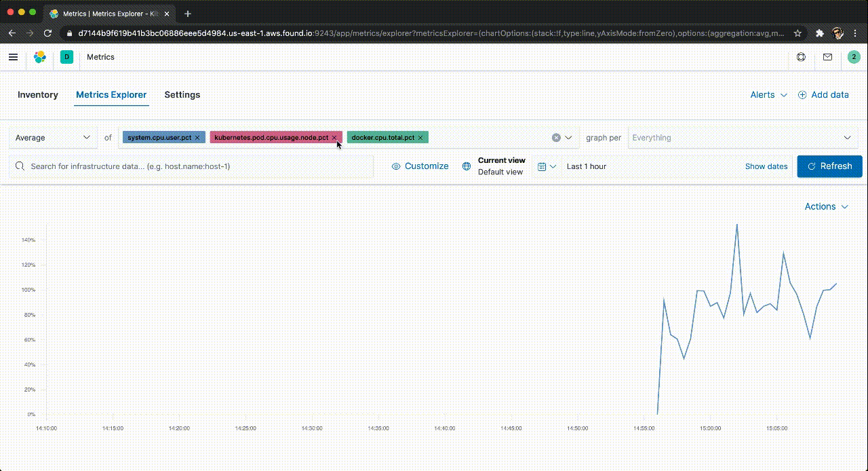Remove the kubernetes.pod.cpu.usage.node.pct metric
This screenshot has height=471, width=868.
(x=334, y=137)
